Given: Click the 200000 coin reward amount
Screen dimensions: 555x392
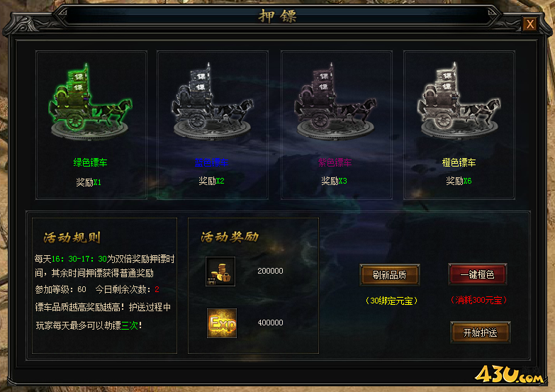Looking at the screenshot, I should [x=270, y=271].
